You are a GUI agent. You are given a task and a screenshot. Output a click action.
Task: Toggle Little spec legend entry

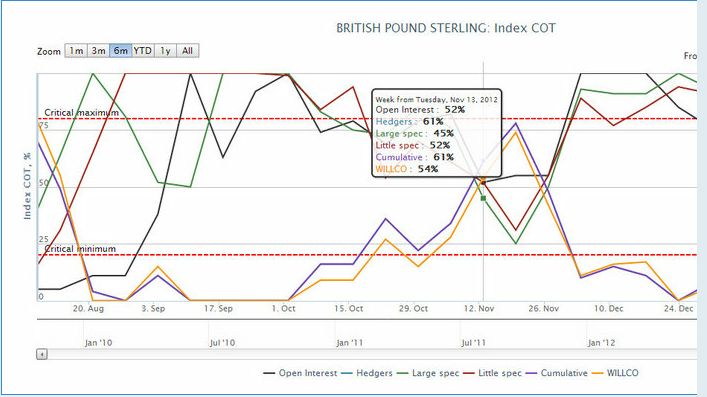click(493, 373)
